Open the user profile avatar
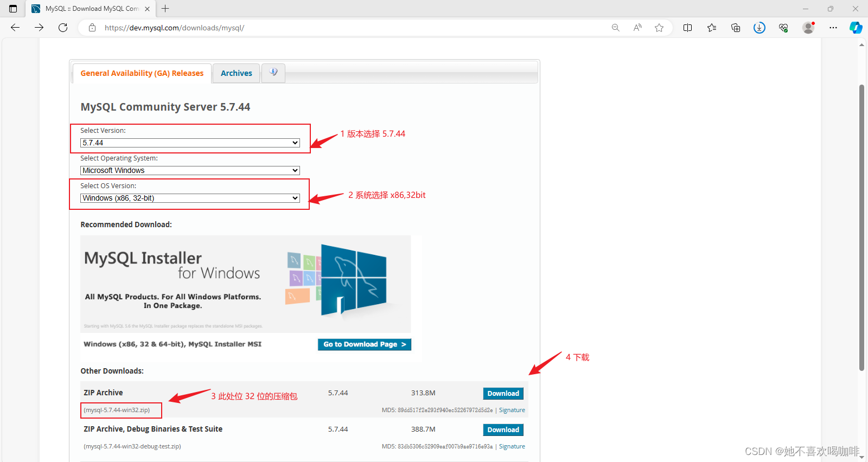This screenshot has height=462, width=868. (x=808, y=28)
